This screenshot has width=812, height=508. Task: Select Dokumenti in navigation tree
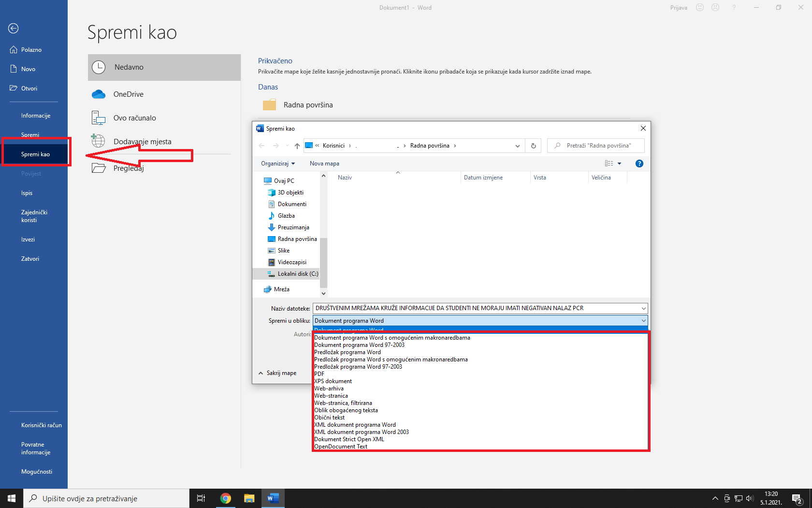[287, 204]
